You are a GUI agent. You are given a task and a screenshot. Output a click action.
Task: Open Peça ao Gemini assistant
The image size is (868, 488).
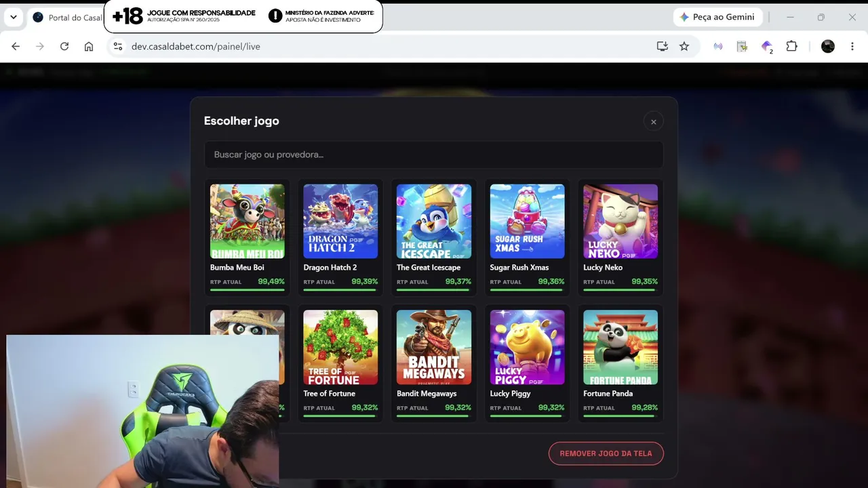[717, 17]
